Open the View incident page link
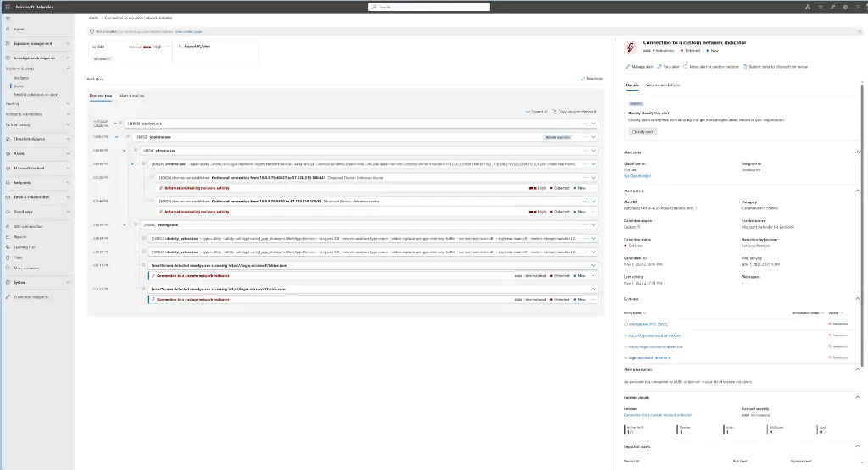The height and width of the screenshot is (470, 868). (189, 31)
